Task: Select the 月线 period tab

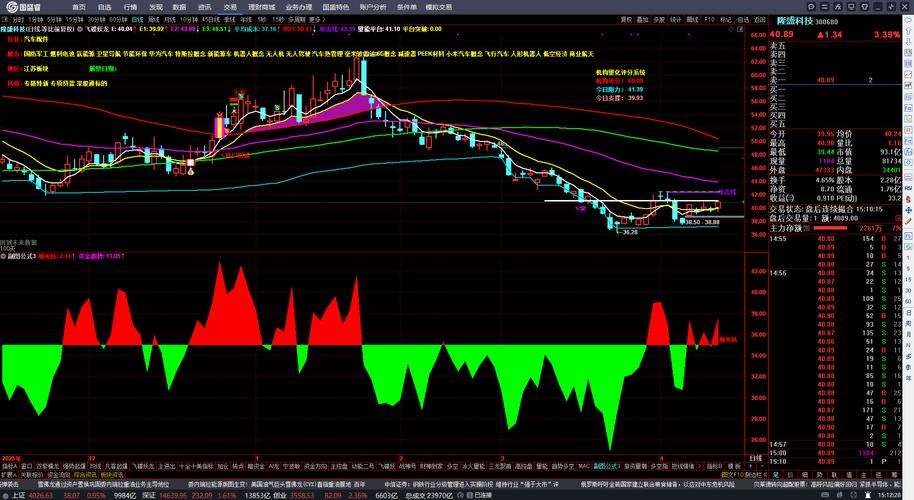Action: pyautogui.click(x=170, y=19)
